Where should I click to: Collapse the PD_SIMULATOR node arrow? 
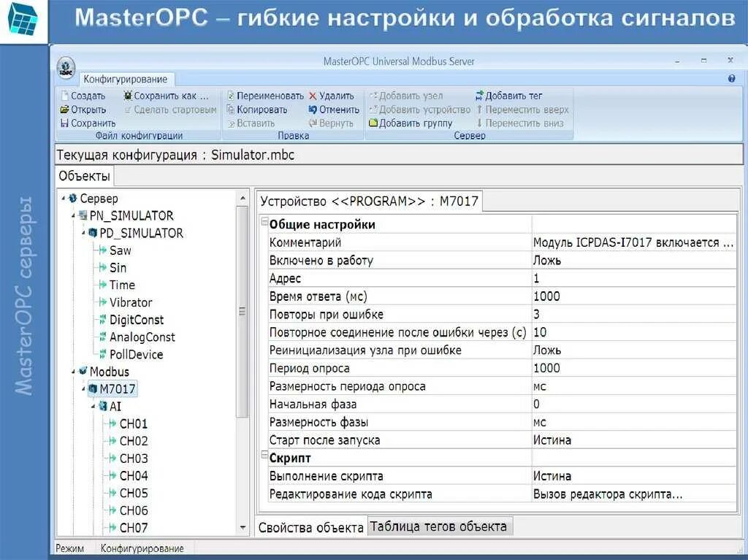click(x=83, y=233)
